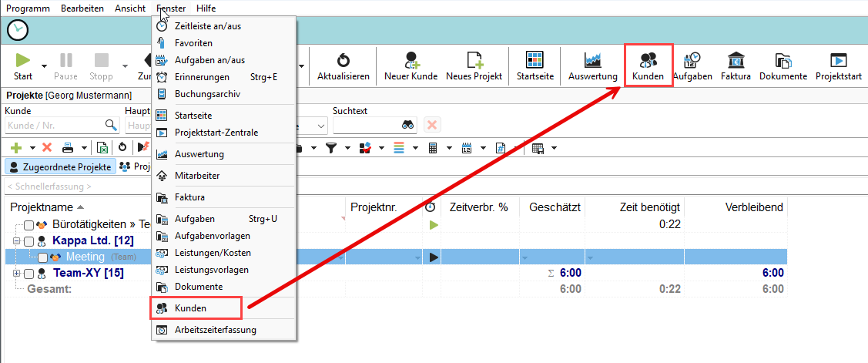868x363 pixels.
Task: Click the Neuer Kunde toolbar icon
Action: pyautogui.click(x=411, y=66)
